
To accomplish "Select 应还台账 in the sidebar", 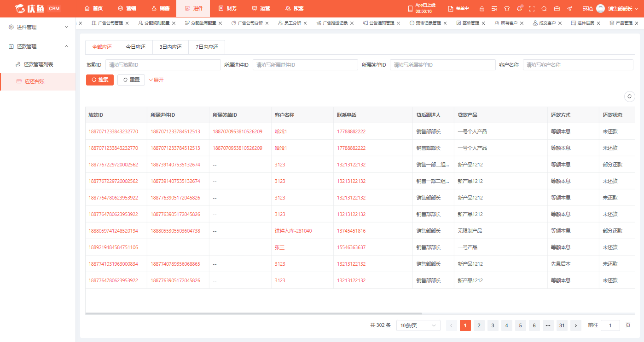I will pos(38,81).
